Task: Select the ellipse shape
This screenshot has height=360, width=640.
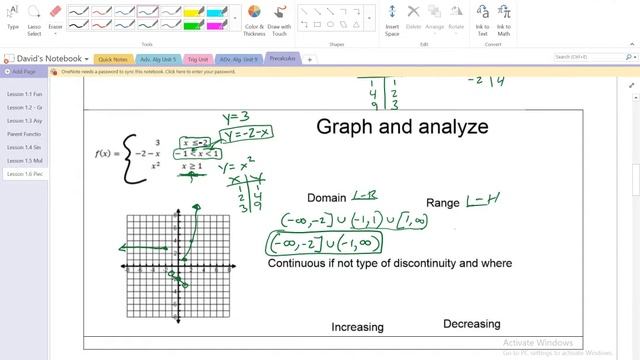Action: tap(330, 25)
